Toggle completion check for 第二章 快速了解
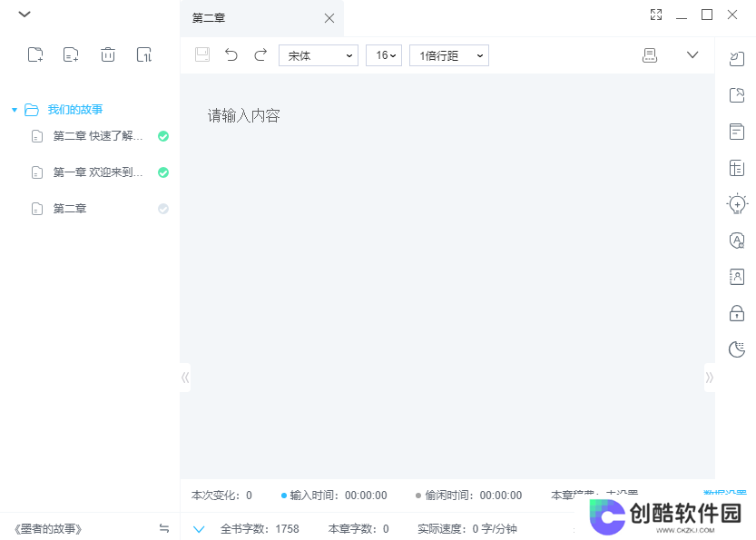The height and width of the screenshot is (540, 756). (163, 136)
